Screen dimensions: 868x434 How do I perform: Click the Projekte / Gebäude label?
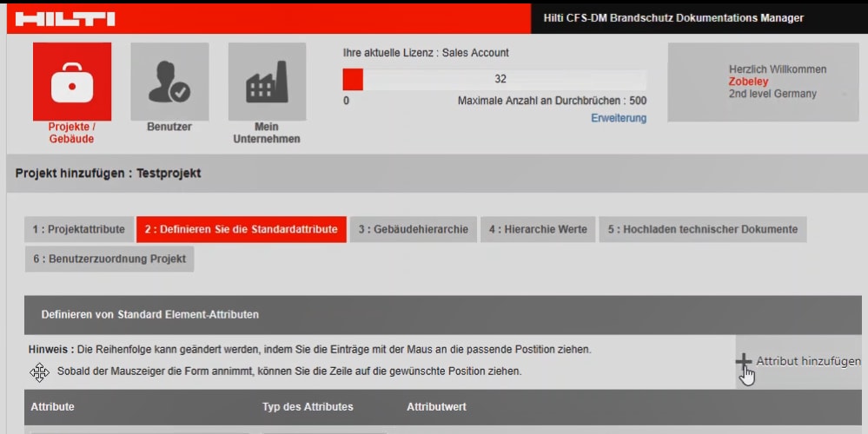71,133
